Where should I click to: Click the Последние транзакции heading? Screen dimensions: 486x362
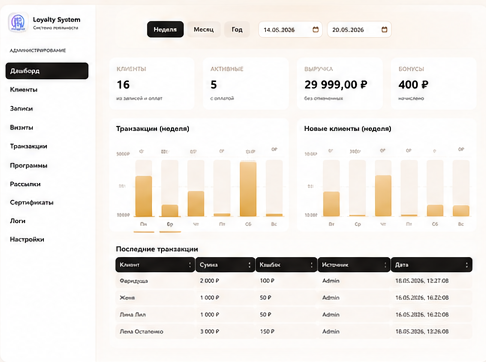(x=157, y=249)
